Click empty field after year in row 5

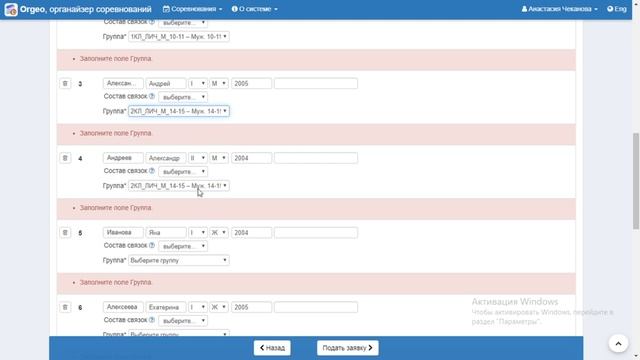316,233
